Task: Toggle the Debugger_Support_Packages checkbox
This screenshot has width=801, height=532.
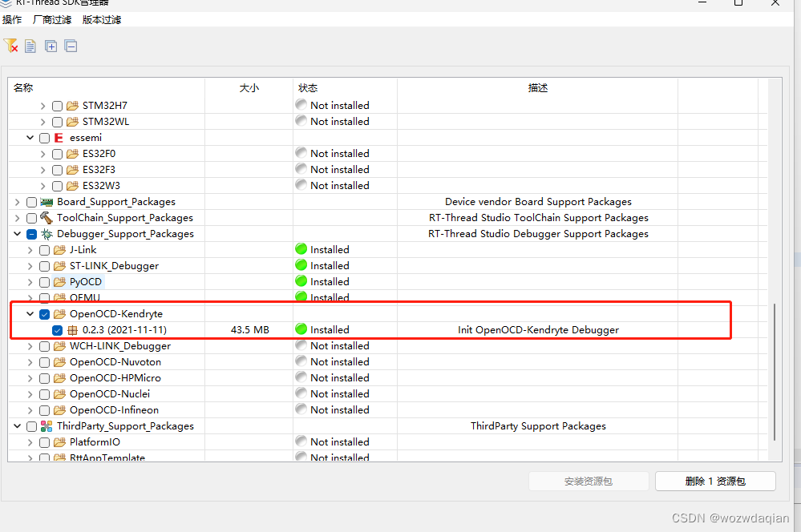Action: (x=32, y=234)
